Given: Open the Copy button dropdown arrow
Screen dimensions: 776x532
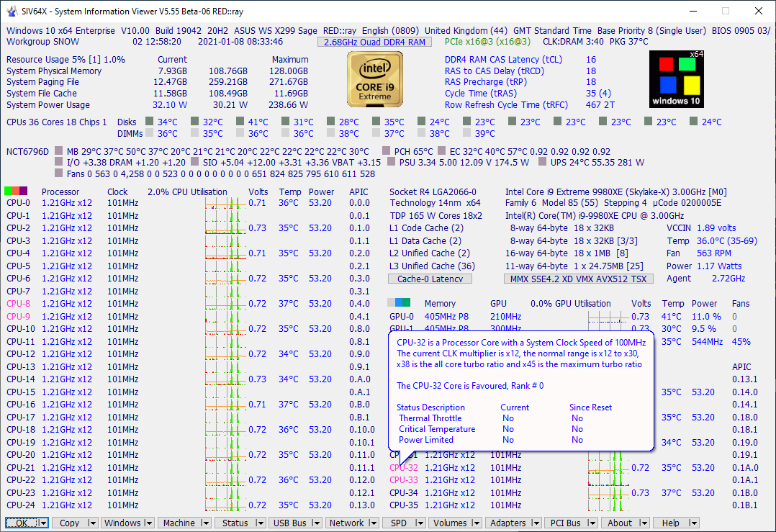Looking at the screenshot, I should 91,523.
